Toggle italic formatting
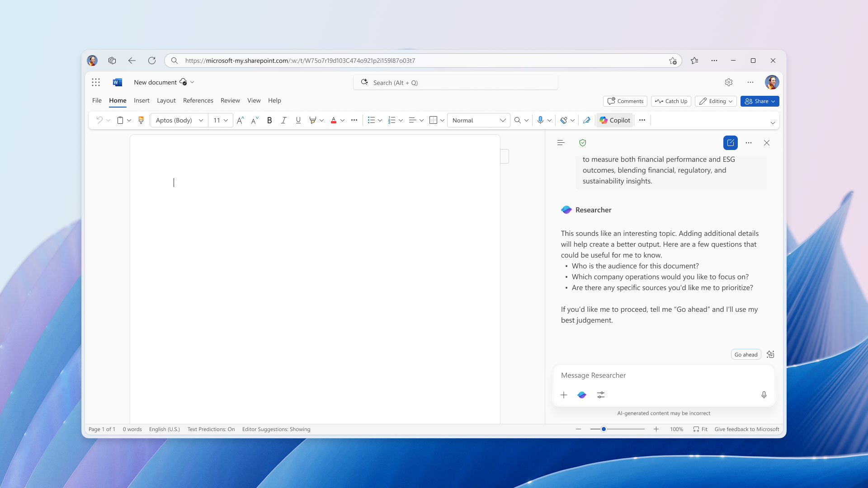This screenshot has height=488, width=868. (283, 120)
